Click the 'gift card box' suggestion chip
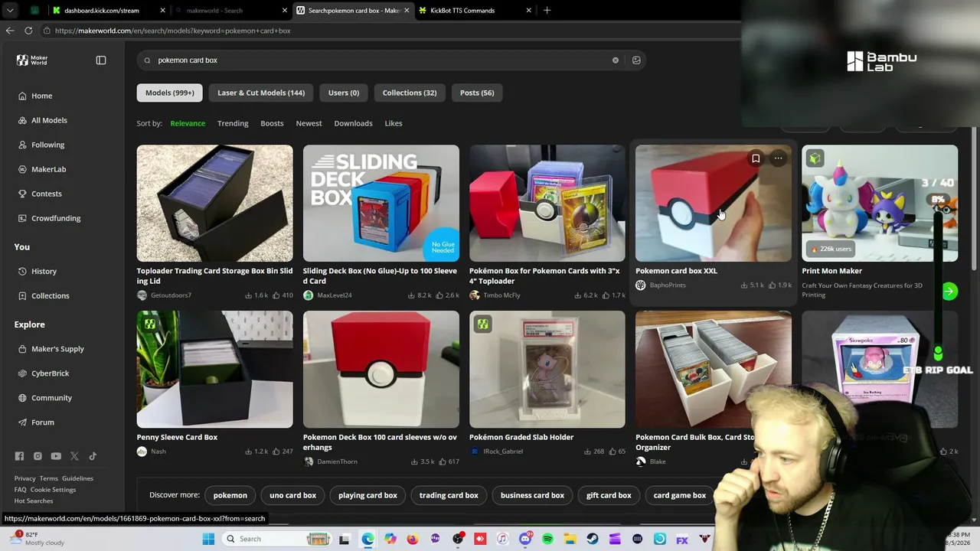The image size is (980, 551). [609, 495]
